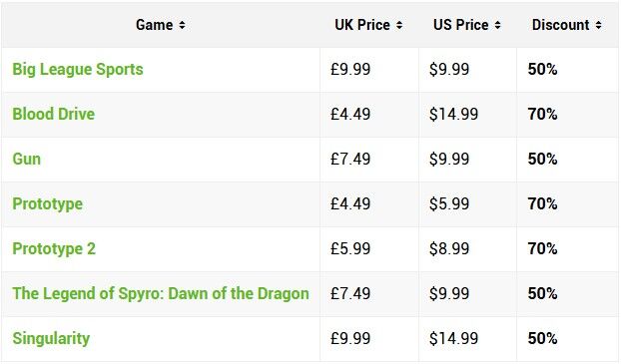Open the Blood Drive game link
The image size is (621, 364).
(54, 114)
